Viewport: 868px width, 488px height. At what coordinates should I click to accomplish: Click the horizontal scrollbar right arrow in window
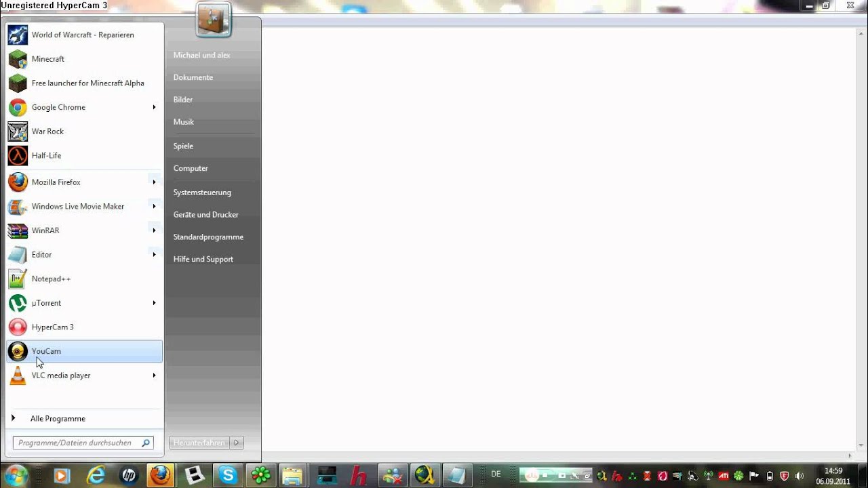pyautogui.click(x=851, y=455)
